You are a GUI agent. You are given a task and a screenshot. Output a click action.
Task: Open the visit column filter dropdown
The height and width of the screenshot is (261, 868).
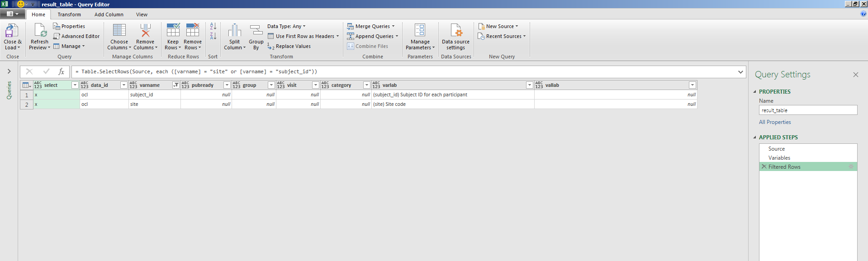(x=315, y=85)
